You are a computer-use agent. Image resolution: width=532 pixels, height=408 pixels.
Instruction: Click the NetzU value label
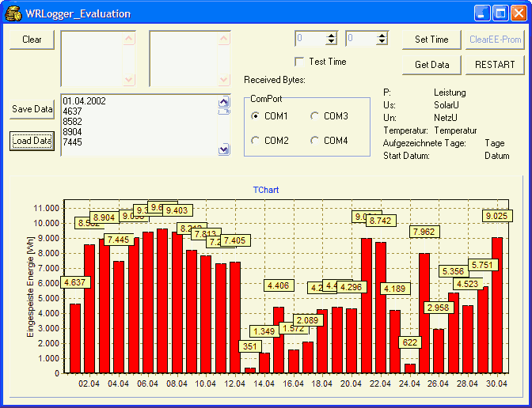[x=446, y=118]
